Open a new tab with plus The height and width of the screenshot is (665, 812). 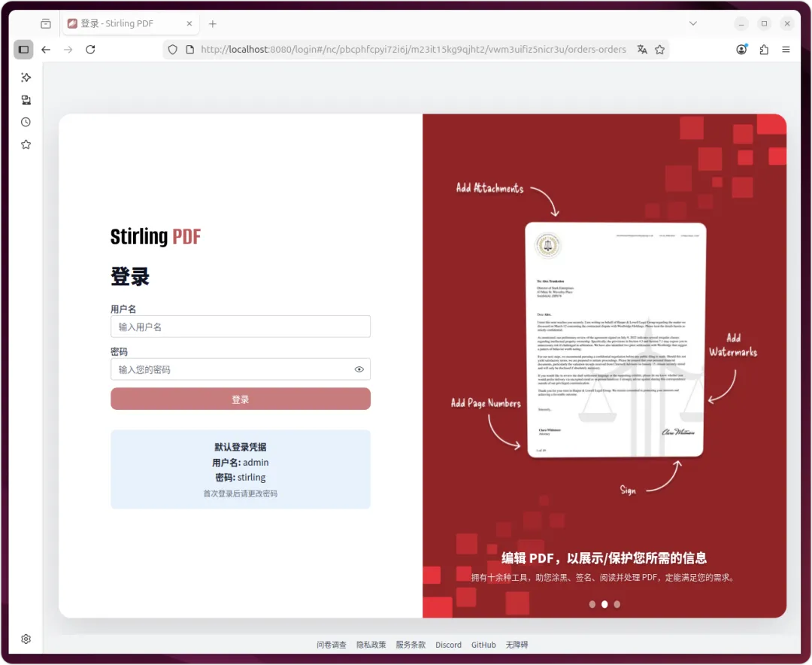[212, 24]
